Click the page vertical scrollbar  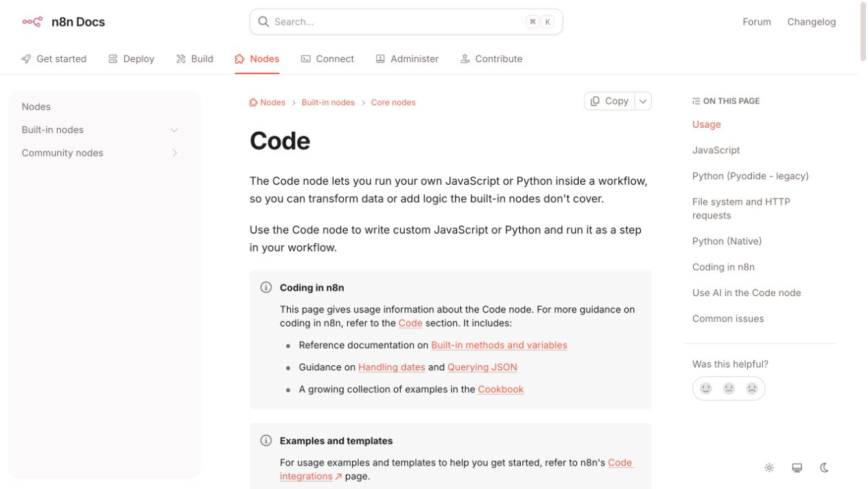(x=863, y=31)
